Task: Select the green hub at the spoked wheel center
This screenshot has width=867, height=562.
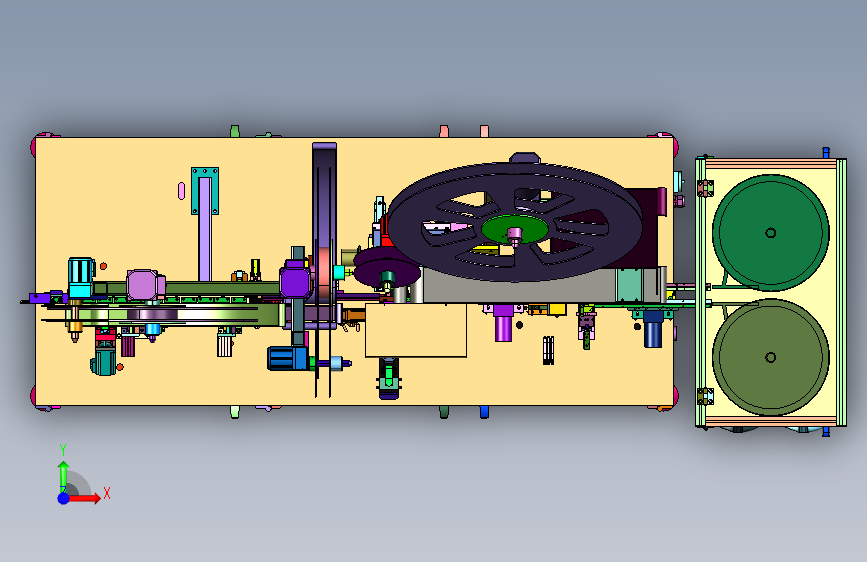Action: 514,228
